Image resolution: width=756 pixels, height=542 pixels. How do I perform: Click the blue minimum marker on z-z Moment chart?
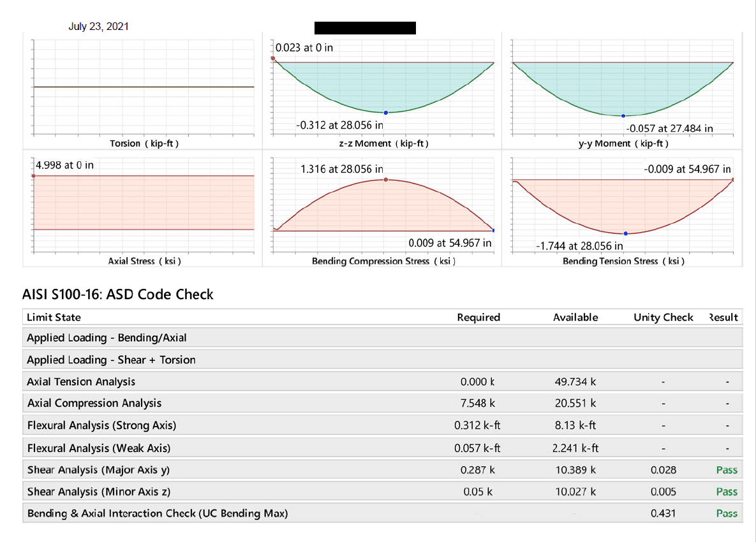click(x=386, y=112)
